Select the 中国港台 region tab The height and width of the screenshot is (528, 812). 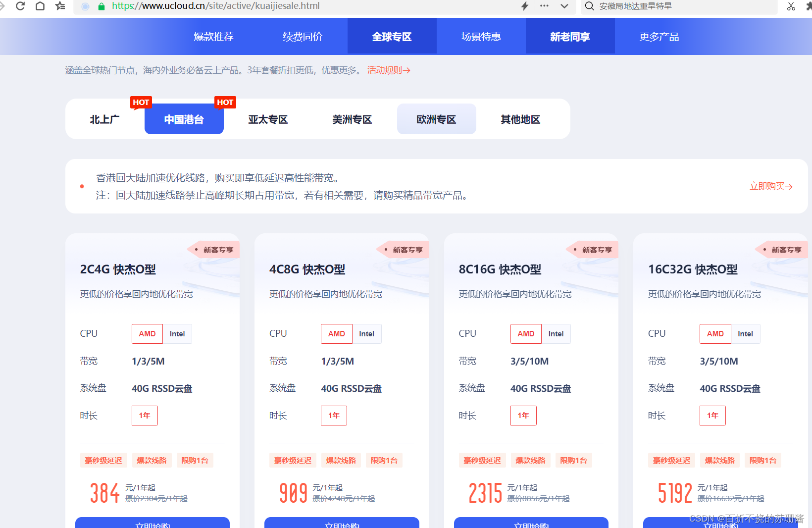[184, 119]
